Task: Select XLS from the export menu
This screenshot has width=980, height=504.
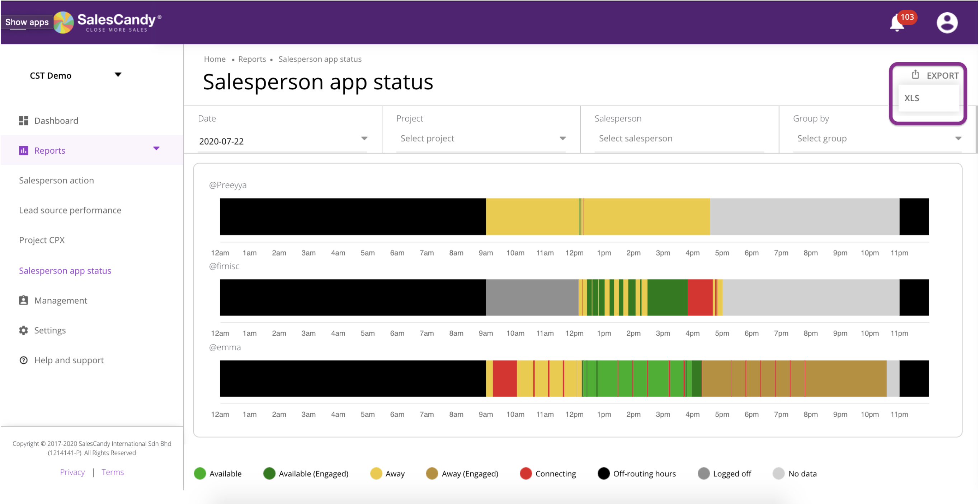Action: pos(912,98)
